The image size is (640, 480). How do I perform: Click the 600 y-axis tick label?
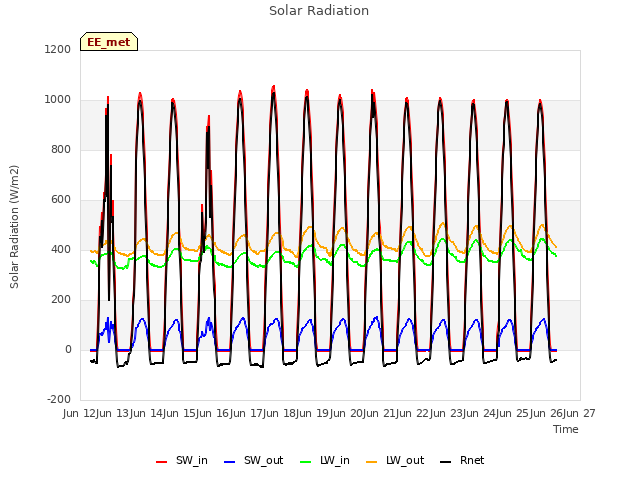click(61, 200)
